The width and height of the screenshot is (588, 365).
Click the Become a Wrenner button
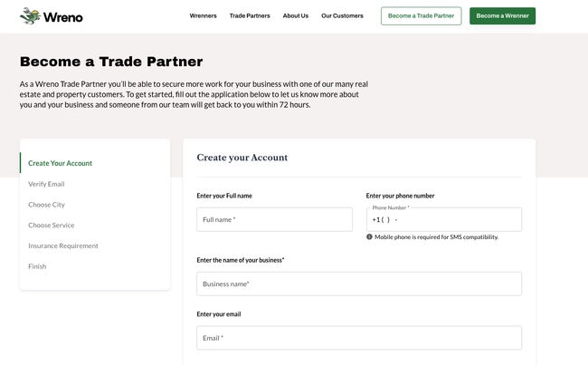click(x=502, y=15)
